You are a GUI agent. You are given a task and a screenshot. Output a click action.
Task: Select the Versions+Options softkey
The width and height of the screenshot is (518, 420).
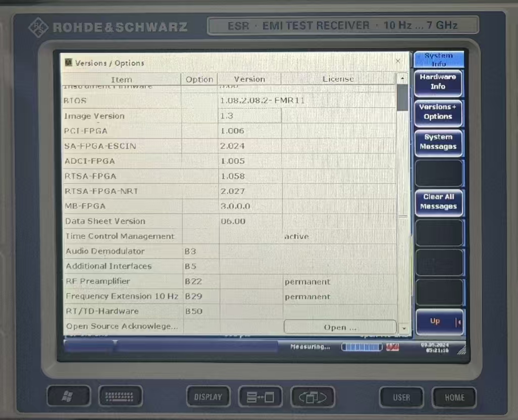pos(438,112)
